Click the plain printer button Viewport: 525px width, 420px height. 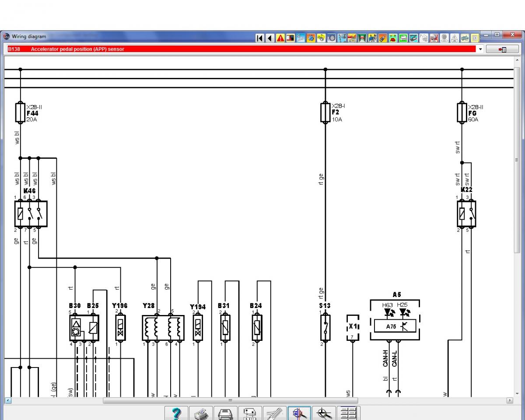(x=226, y=413)
